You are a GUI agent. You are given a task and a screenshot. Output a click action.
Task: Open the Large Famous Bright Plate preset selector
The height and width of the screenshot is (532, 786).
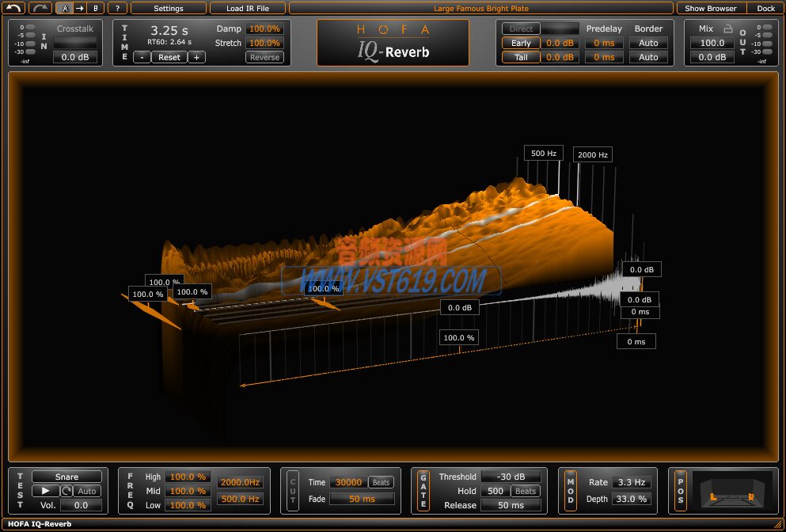coord(481,8)
